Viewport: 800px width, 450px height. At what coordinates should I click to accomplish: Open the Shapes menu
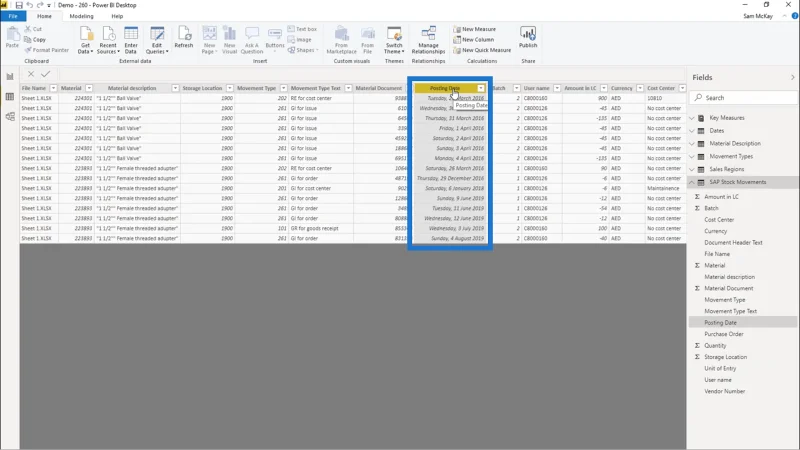pyautogui.click(x=303, y=50)
